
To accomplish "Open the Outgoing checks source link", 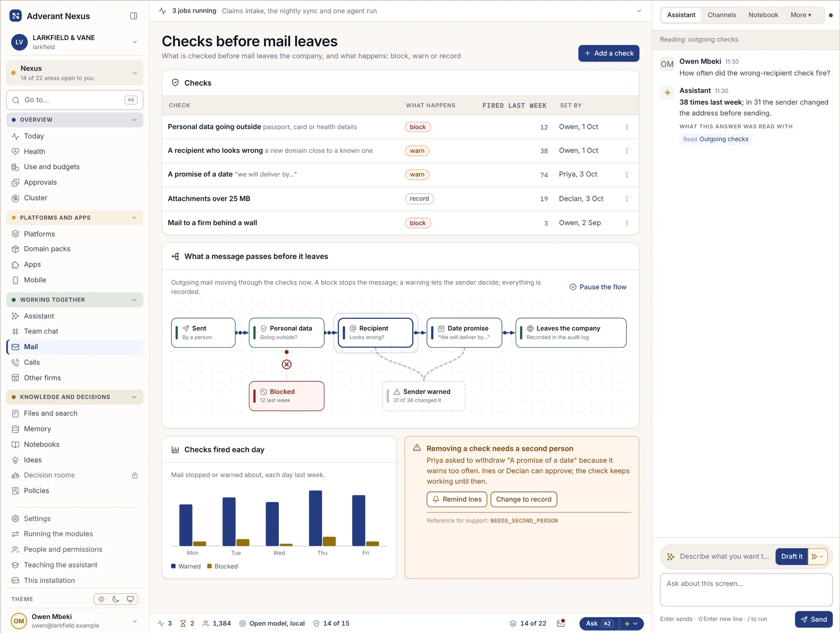I will (715, 139).
